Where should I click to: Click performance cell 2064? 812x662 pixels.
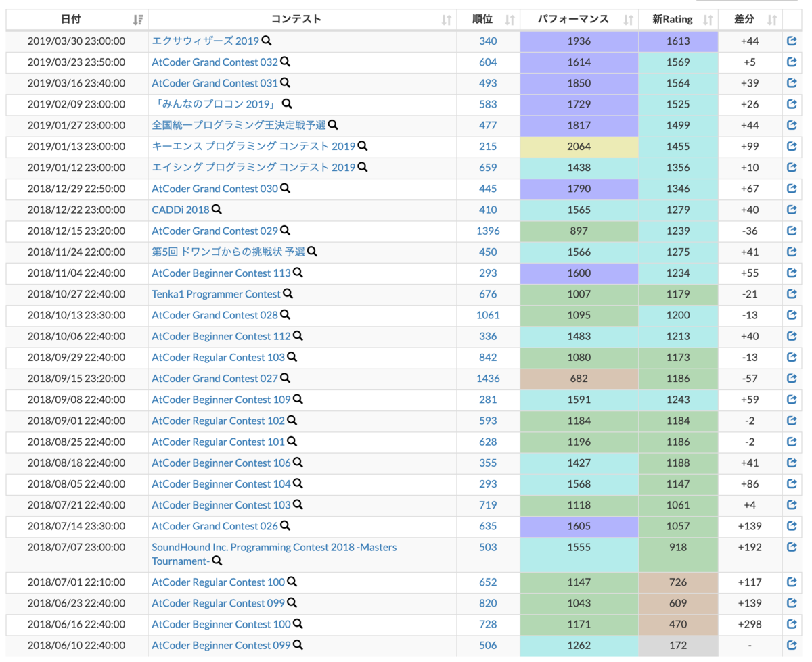click(x=579, y=147)
